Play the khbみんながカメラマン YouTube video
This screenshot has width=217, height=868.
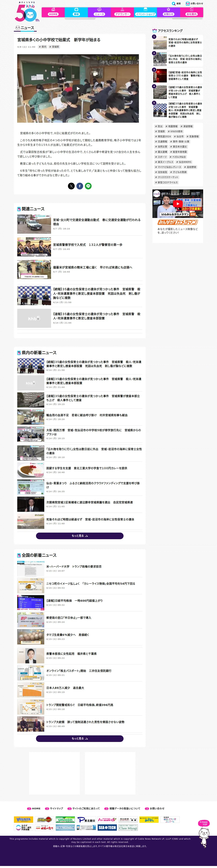[x=178, y=203]
